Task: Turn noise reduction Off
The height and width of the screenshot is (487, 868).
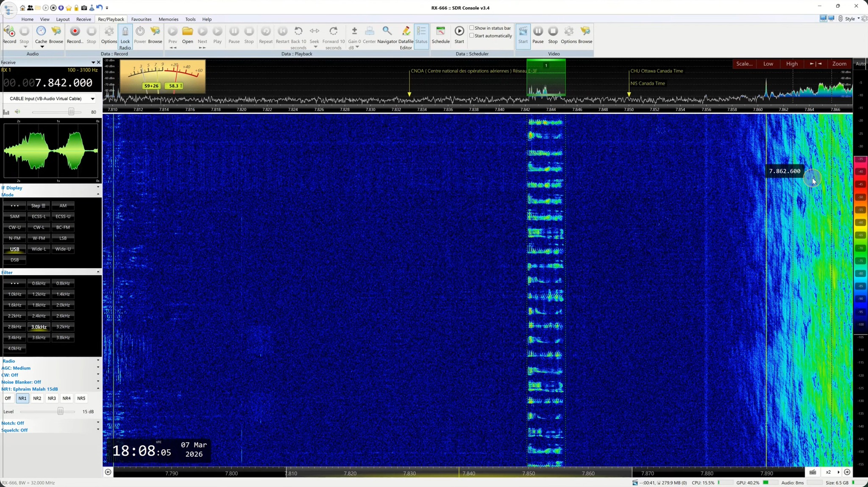Action: pos(8,398)
